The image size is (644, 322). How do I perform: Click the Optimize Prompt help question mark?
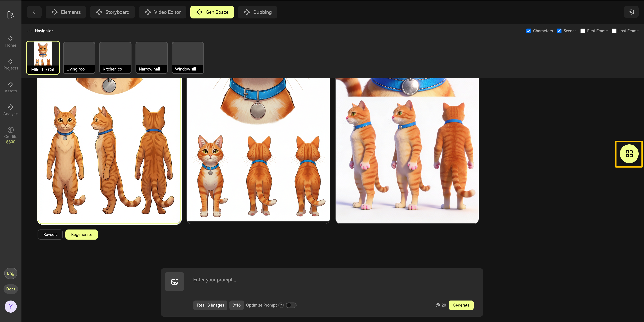point(281,305)
